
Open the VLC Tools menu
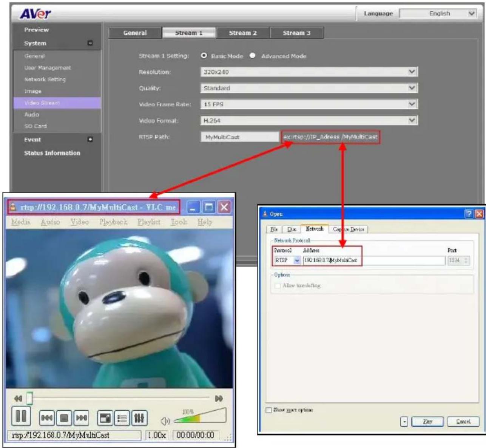pos(179,222)
